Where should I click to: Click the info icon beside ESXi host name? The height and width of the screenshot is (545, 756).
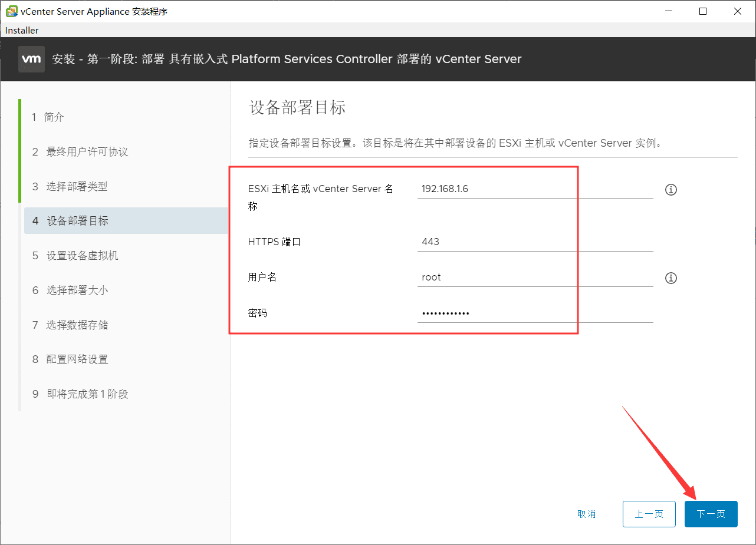(670, 190)
